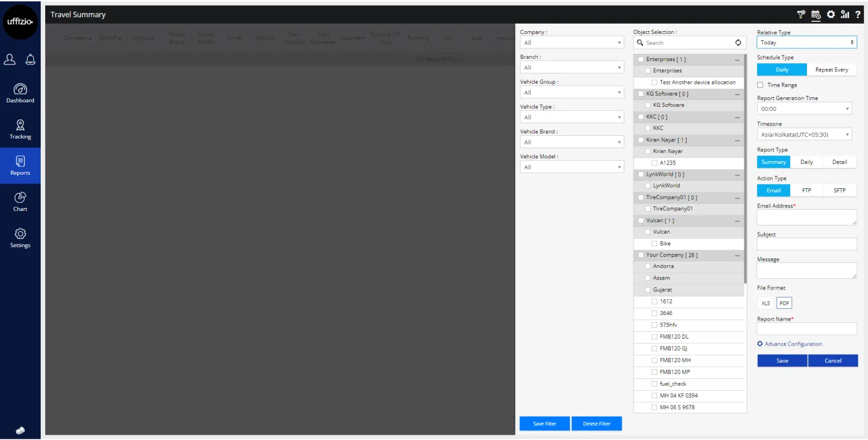Viewport: 868px width, 440px height.
Task: Click the Report Name input field
Action: pos(807,329)
